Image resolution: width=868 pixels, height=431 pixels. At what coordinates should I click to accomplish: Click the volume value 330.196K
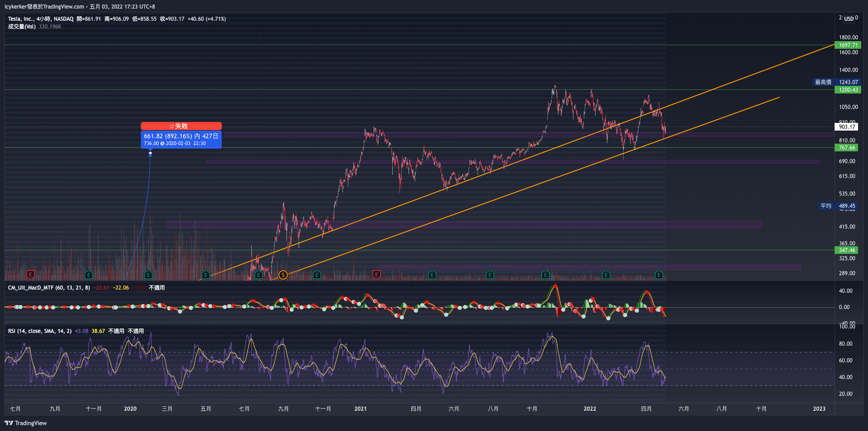click(50, 27)
